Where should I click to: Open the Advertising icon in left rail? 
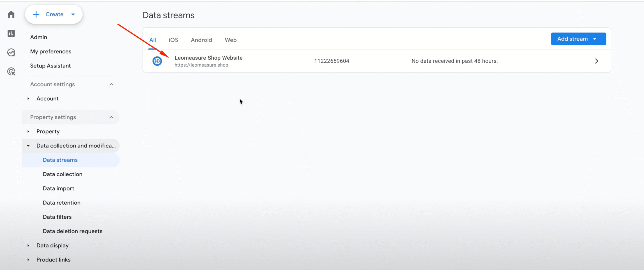tap(11, 72)
